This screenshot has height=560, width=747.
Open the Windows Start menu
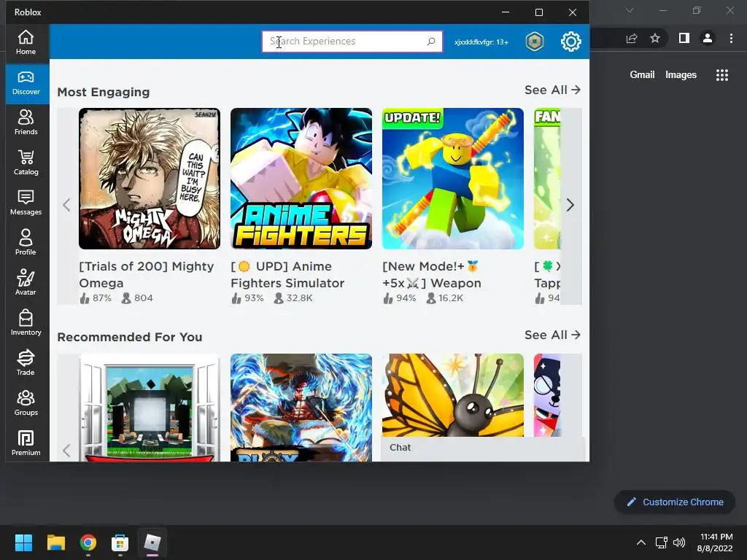[23, 542]
